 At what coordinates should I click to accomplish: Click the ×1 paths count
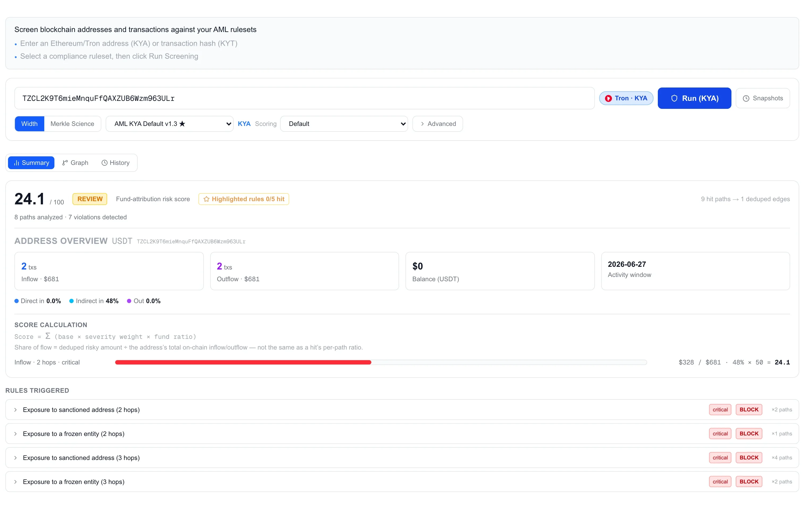pos(781,434)
